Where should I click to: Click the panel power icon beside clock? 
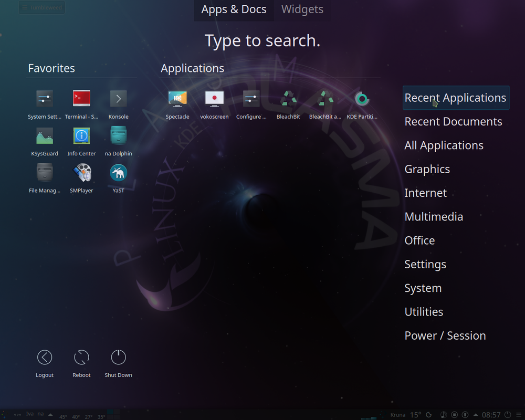click(x=508, y=415)
